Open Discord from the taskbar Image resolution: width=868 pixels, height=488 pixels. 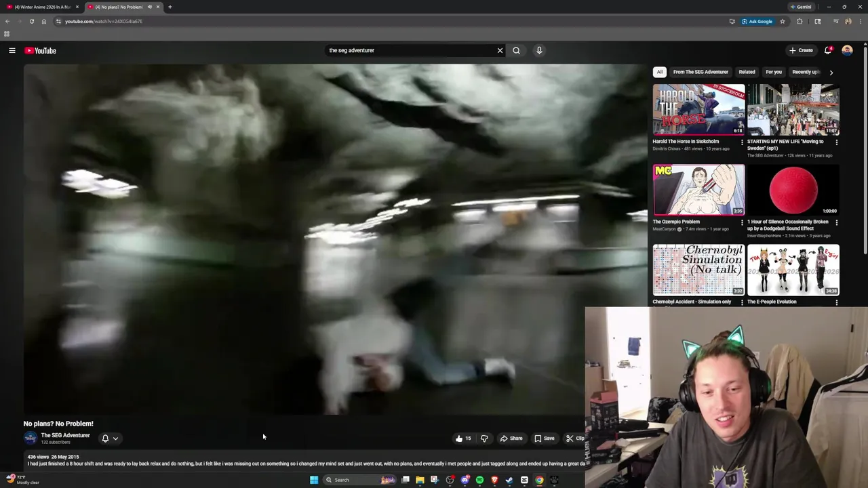tap(465, 480)
